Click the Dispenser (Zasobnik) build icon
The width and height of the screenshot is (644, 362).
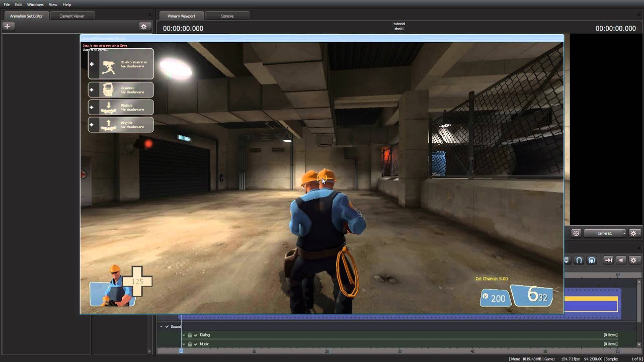(x=108, y=90)
